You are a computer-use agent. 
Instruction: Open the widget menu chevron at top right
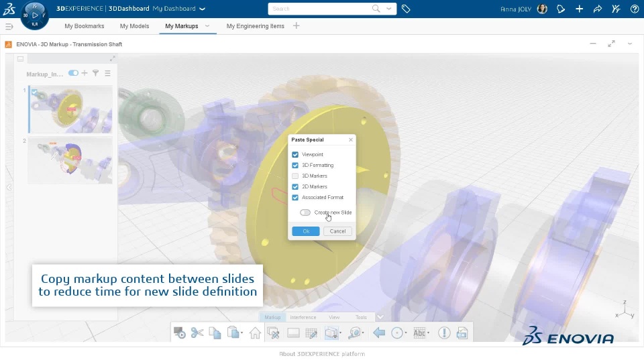tap(630, 44)
